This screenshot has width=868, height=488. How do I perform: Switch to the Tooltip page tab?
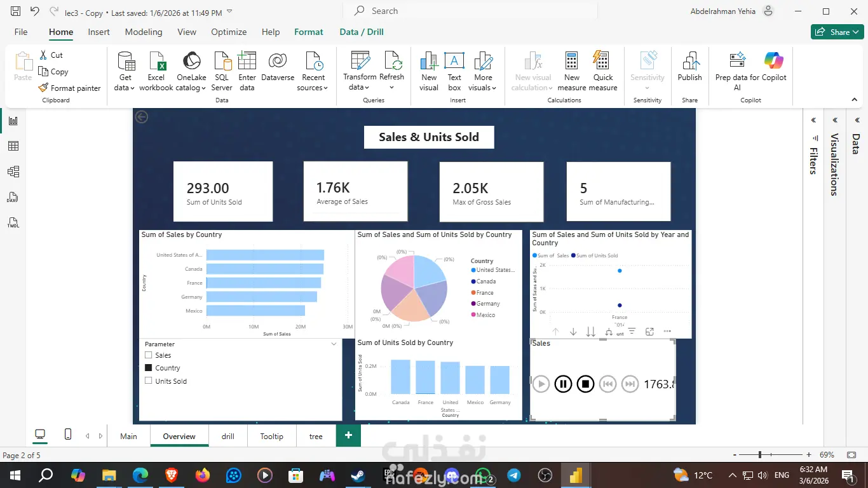[x=272, y=437]
